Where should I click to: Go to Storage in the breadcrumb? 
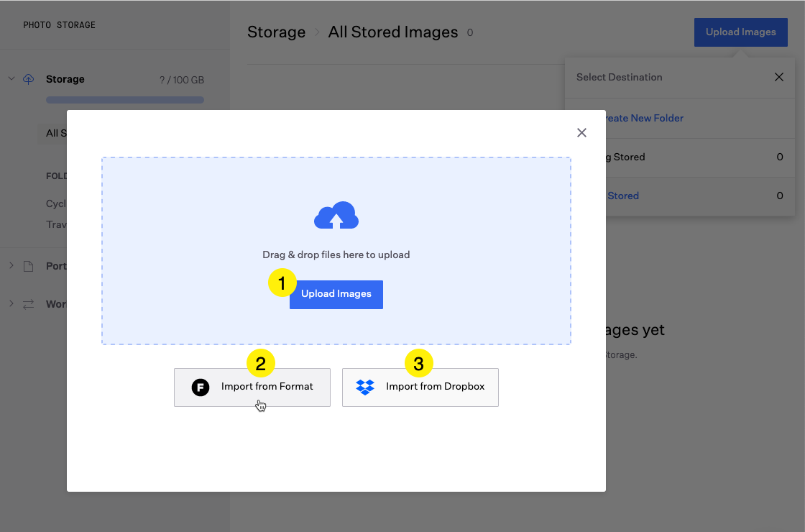276,32
